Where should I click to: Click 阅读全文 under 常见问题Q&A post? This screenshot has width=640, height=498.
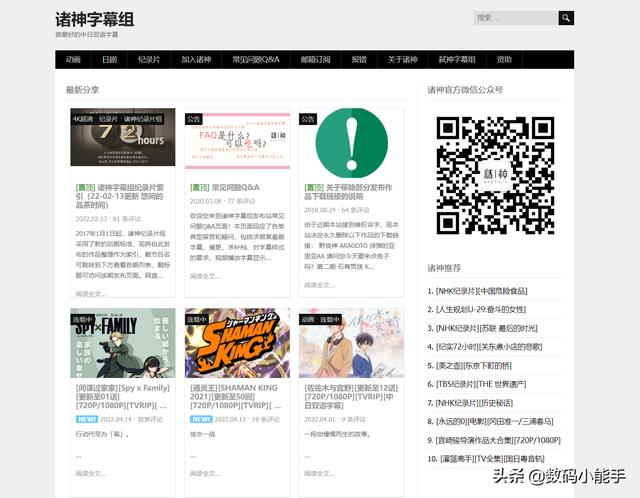(204, 276)
